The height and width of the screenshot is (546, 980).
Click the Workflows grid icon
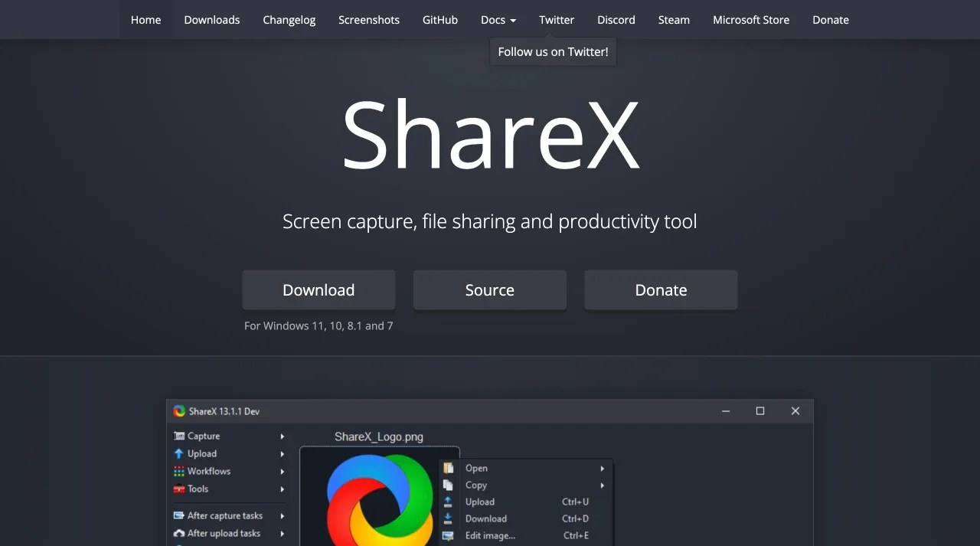179,471
